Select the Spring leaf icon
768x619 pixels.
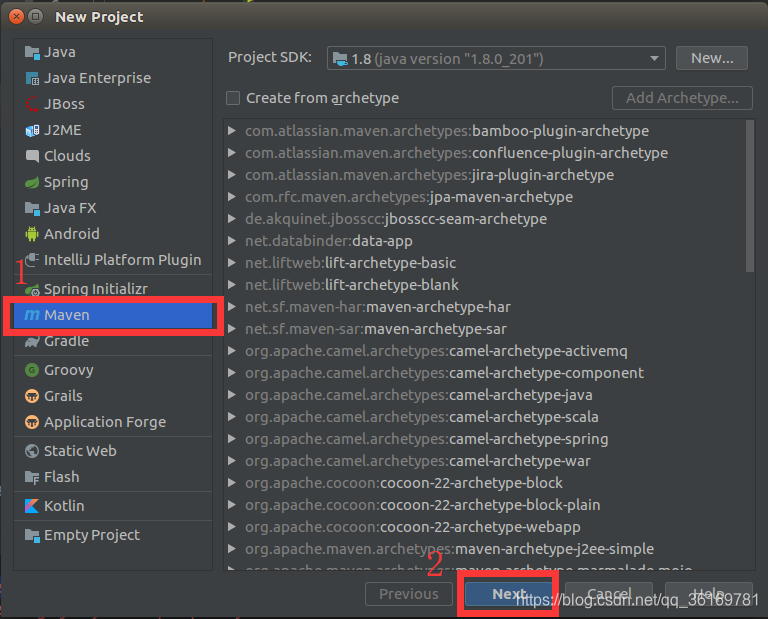click(x=32, y=182)
